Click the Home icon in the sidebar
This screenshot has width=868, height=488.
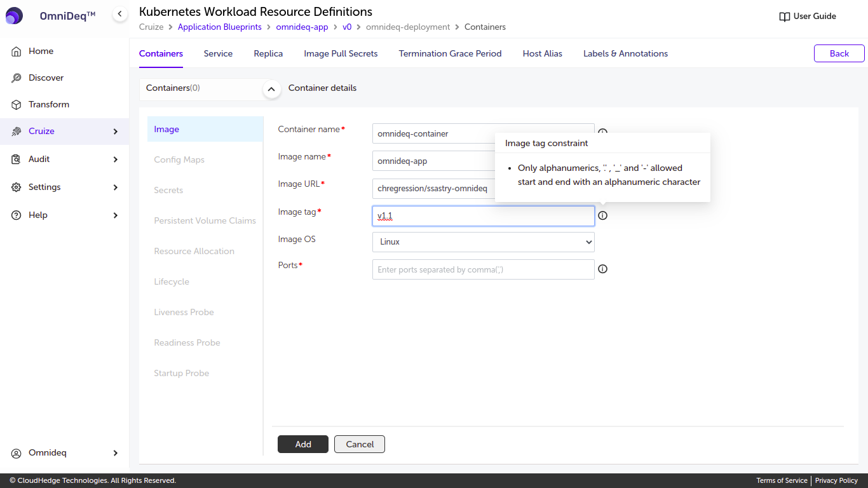[x=17, y=51]
